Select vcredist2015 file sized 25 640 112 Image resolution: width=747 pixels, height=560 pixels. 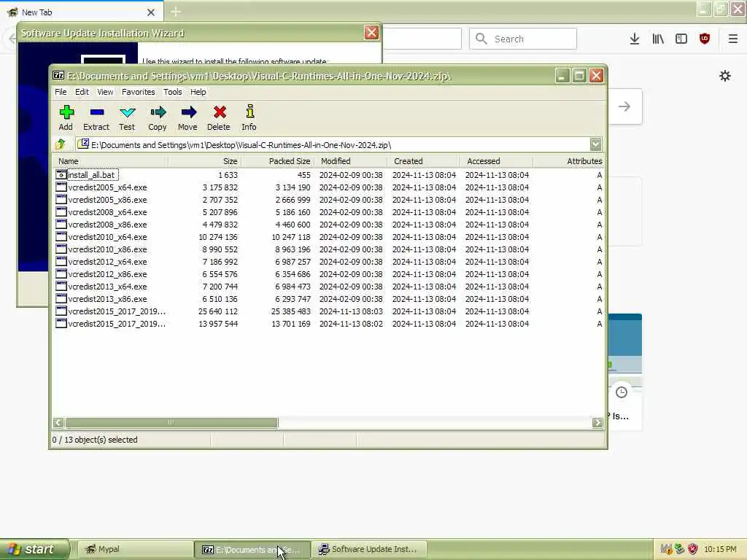click(329, 311)
